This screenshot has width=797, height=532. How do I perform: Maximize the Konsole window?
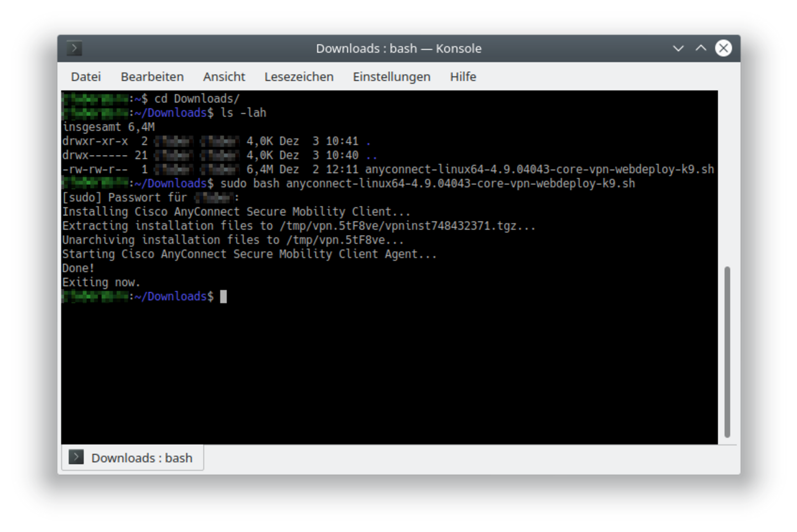[701, 48]
